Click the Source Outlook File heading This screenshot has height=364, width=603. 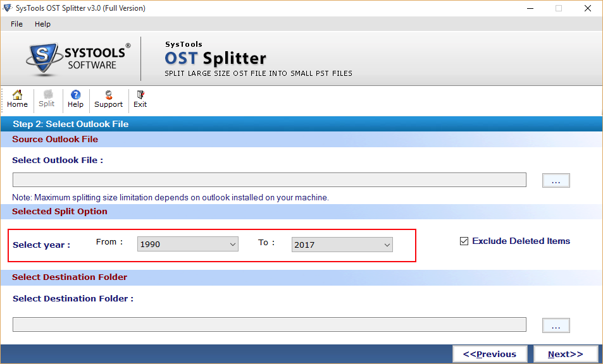click(55, 139)
